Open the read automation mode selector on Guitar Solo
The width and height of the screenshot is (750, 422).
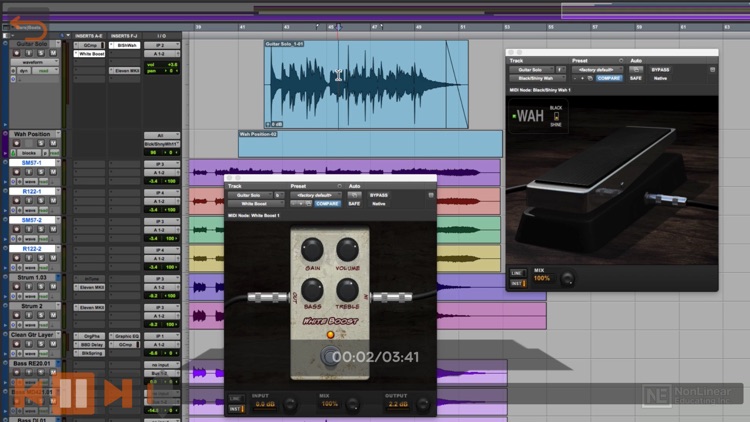pos(45,71)
